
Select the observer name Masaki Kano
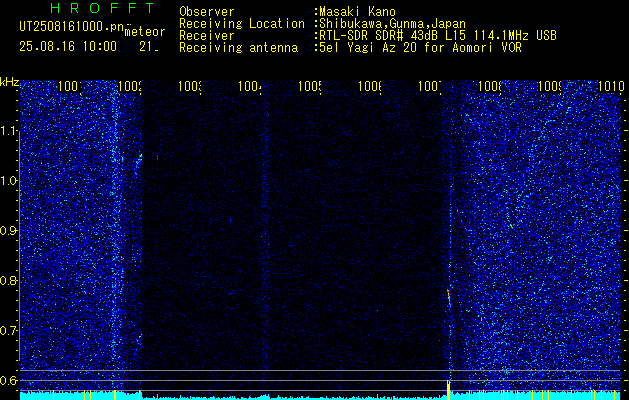click(357, 12)
